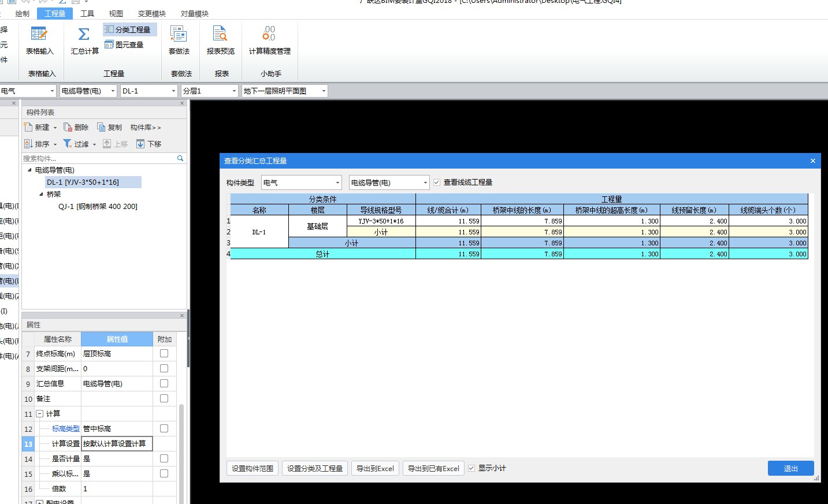Click 退出 button in dialog
828x504 pixels.
(790, 468)
